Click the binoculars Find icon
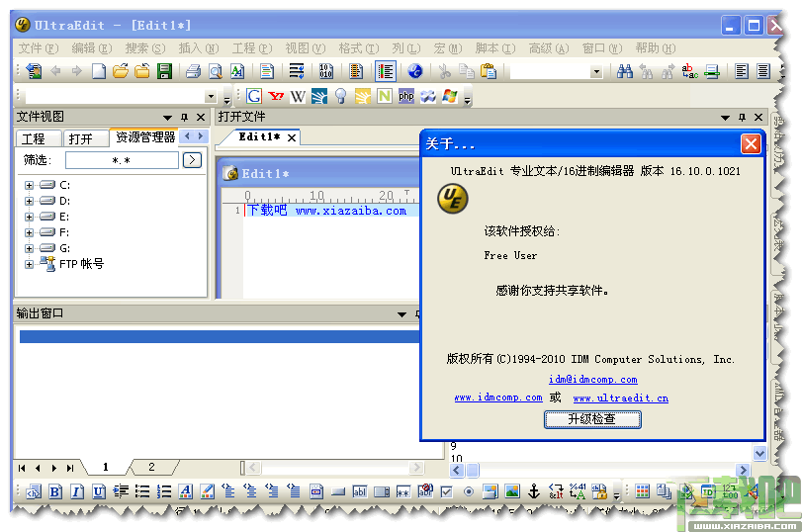The image size is (802, 532). (625, 71)
